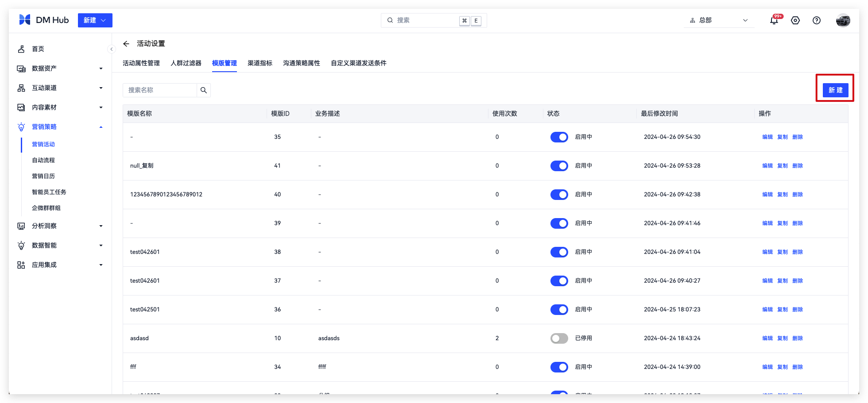
Task: Toggle the status switch for fff template
Action: click(x=559, y=367)
